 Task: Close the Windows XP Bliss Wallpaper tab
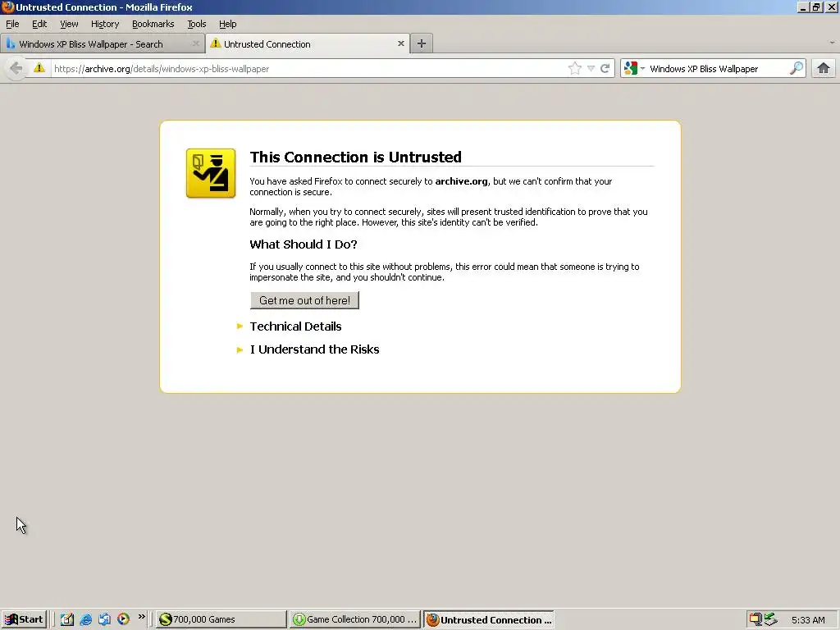pos(195,44)
